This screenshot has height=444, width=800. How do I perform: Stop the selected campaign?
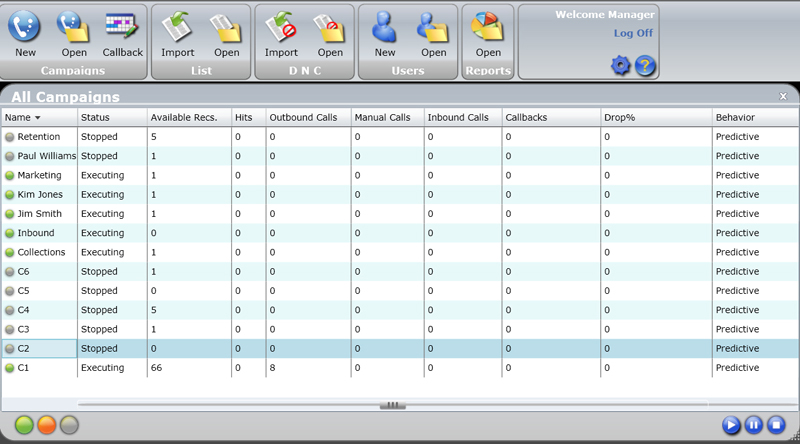pos(776,425)
